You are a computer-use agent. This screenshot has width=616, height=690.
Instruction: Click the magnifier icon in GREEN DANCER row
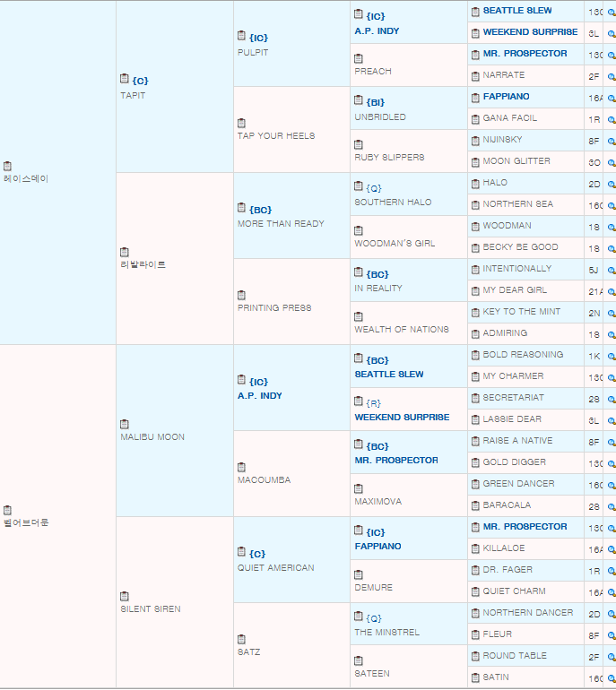[x=612, y=486]
